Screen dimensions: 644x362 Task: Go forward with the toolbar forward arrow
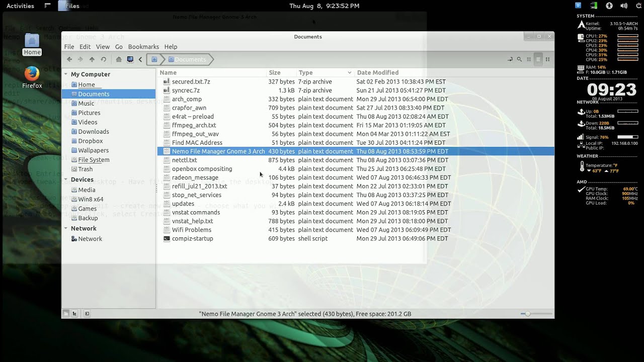pos(80,59)
